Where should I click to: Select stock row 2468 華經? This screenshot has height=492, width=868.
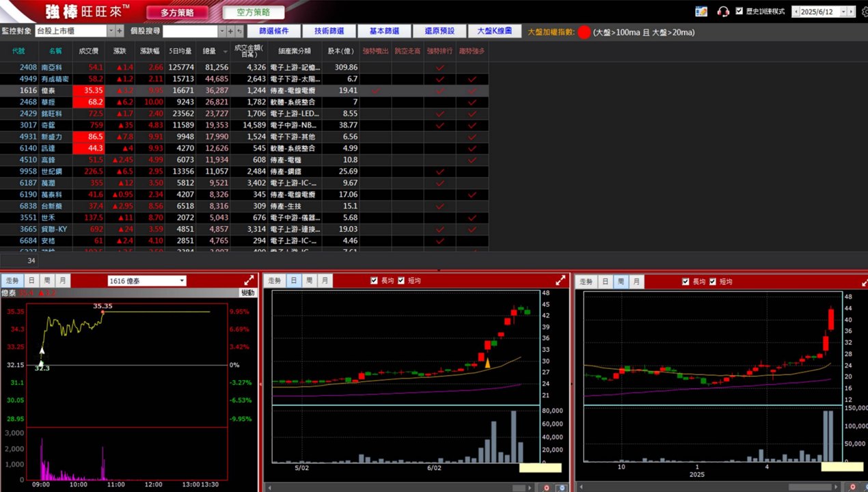pyautogui.click(x=244, y=102)
